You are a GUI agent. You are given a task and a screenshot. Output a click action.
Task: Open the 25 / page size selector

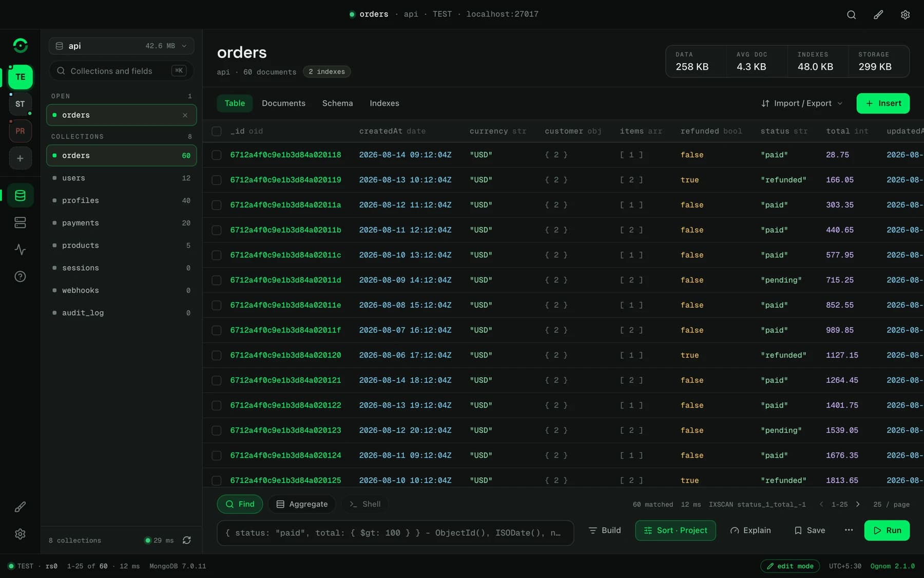891,505
